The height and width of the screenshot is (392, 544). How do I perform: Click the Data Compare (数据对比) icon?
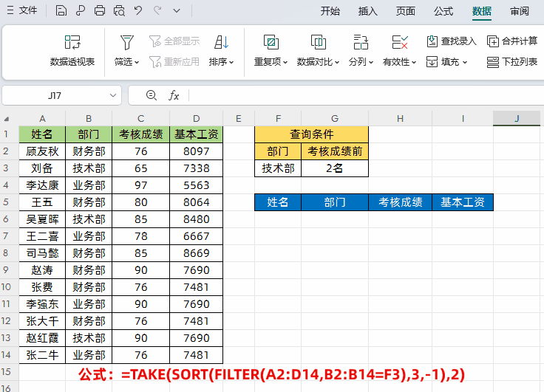click(318, 43)
